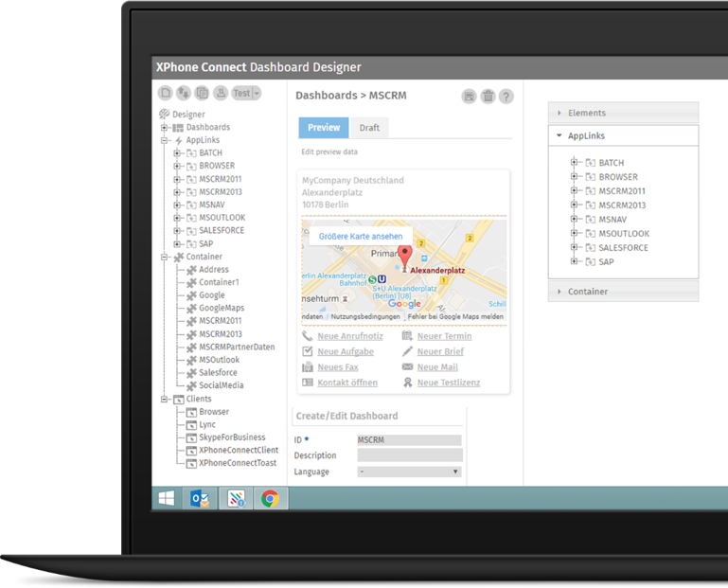Open Outlook from the taskbar
Viewport: 728px width, 588px height.
point(200,499)
